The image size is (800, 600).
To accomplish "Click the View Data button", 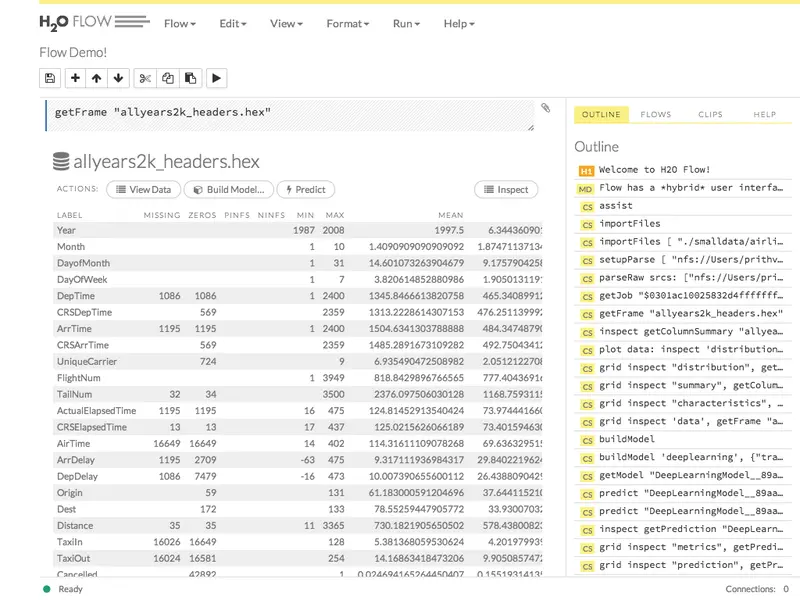I will [x=143, y=189].
